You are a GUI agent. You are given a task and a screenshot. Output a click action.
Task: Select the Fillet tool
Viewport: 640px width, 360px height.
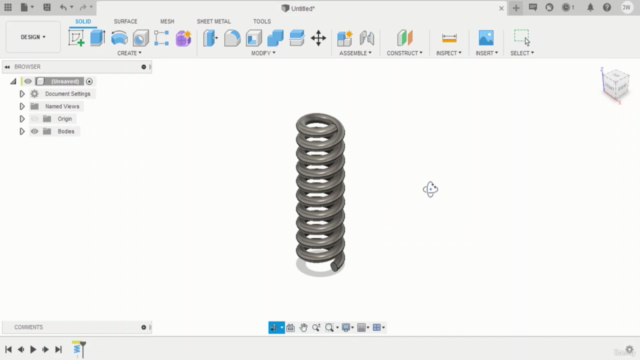[232, 38]
